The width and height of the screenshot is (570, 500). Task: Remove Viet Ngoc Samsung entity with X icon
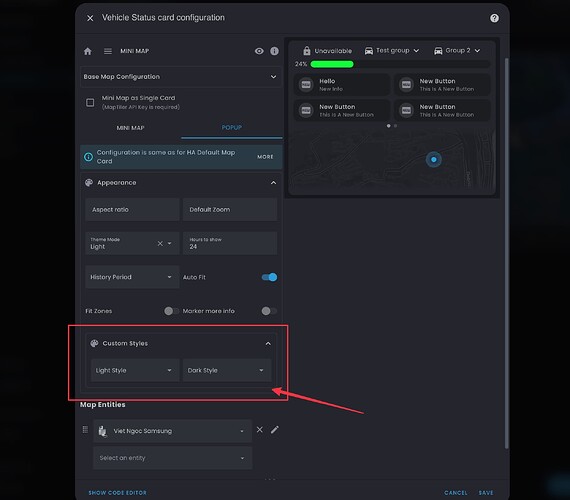[x=260, y=430]
